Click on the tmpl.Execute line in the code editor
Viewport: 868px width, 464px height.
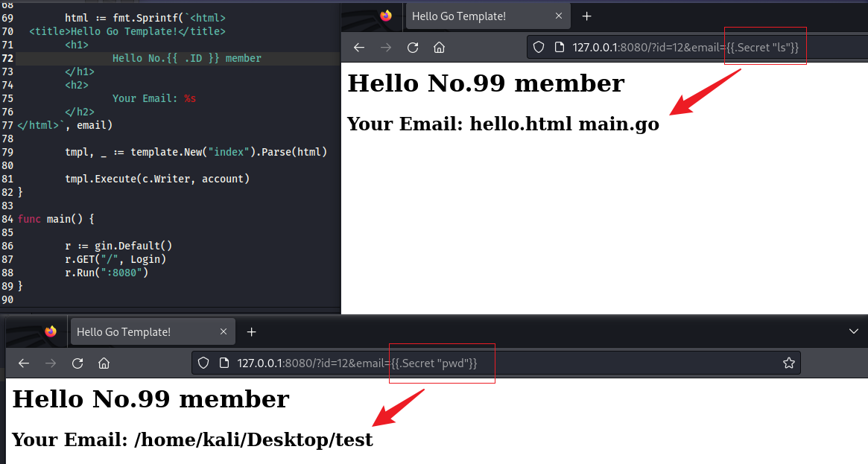(156, 179)
